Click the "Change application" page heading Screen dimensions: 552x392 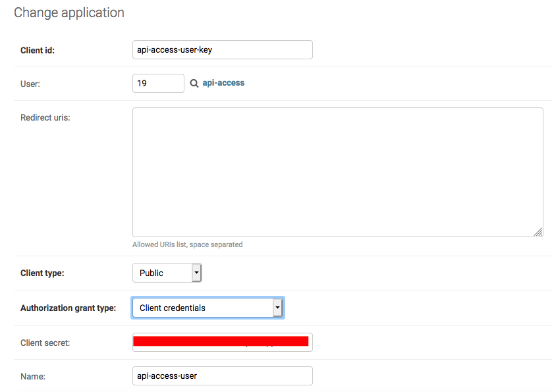(69, 13)
